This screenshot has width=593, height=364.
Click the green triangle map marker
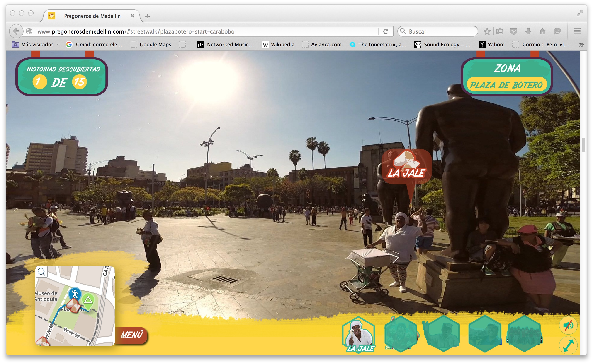pyautogui.click(x=88, y=300)
